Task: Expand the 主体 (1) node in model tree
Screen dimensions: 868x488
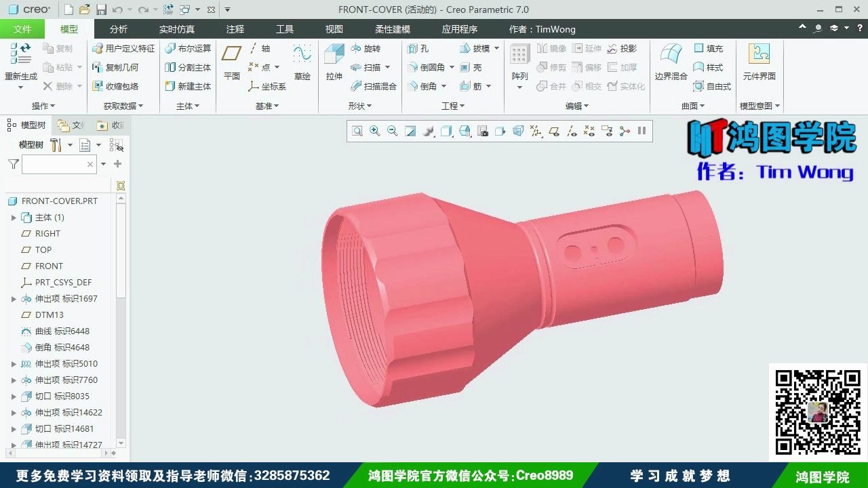Action: 14,217
